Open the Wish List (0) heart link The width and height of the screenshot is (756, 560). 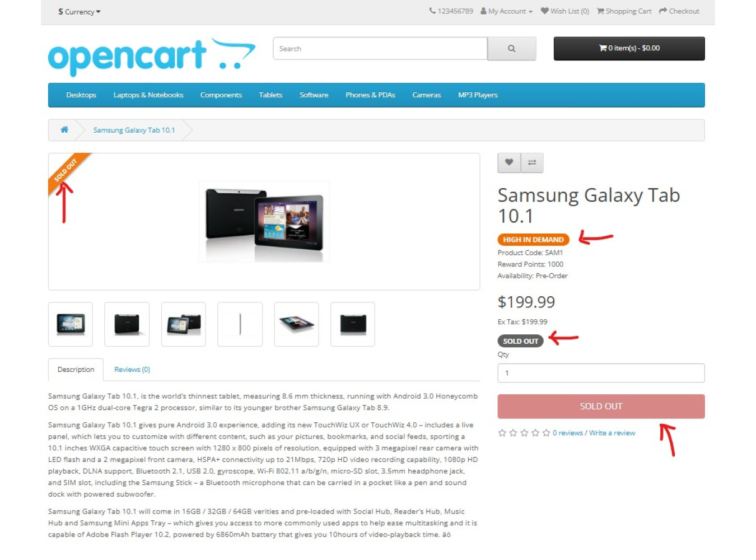(564, 11)
